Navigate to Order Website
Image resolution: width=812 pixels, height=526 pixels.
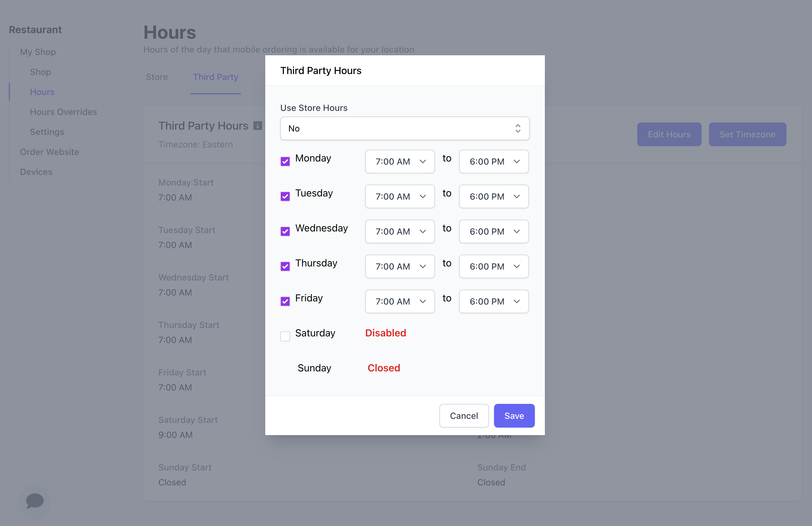pos(50,152)
